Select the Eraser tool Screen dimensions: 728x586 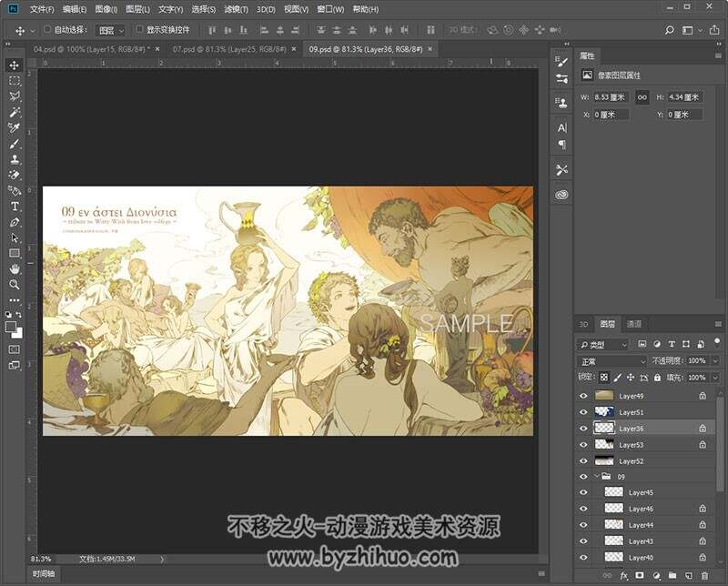coord(15,175)
